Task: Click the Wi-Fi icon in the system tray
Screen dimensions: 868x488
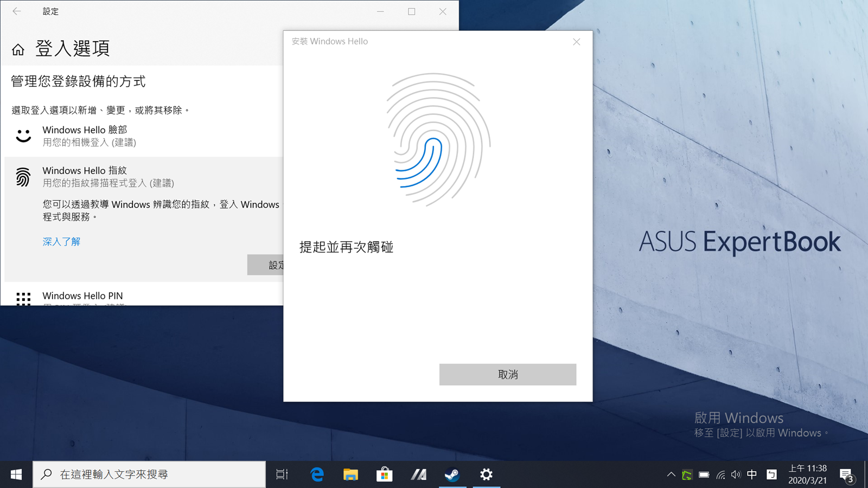Action: [x=720, y=474]
